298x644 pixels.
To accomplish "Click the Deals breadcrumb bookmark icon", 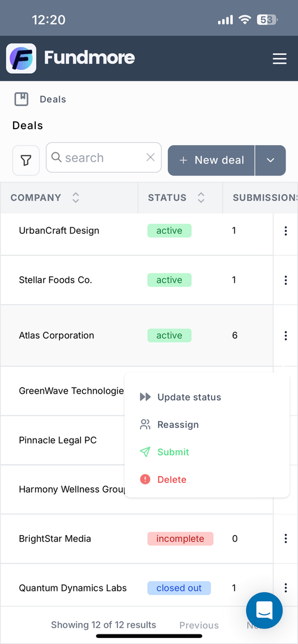I will pyautogui.click(x=21, y=99).
